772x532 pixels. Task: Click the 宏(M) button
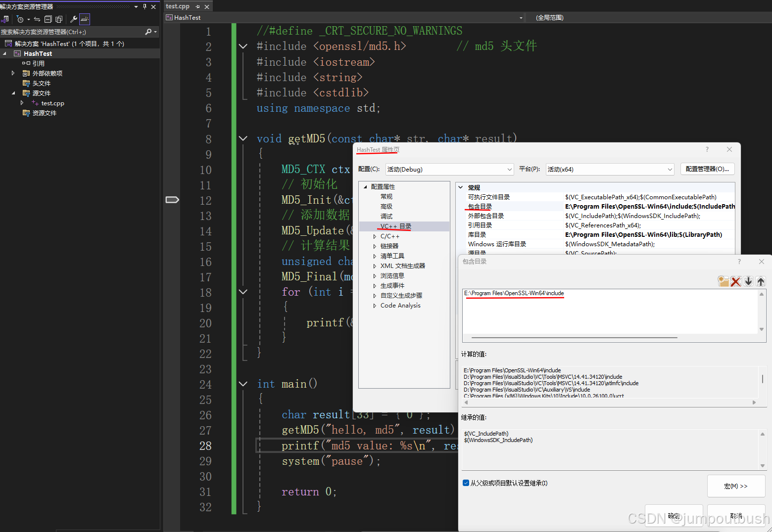pos(736,486)
